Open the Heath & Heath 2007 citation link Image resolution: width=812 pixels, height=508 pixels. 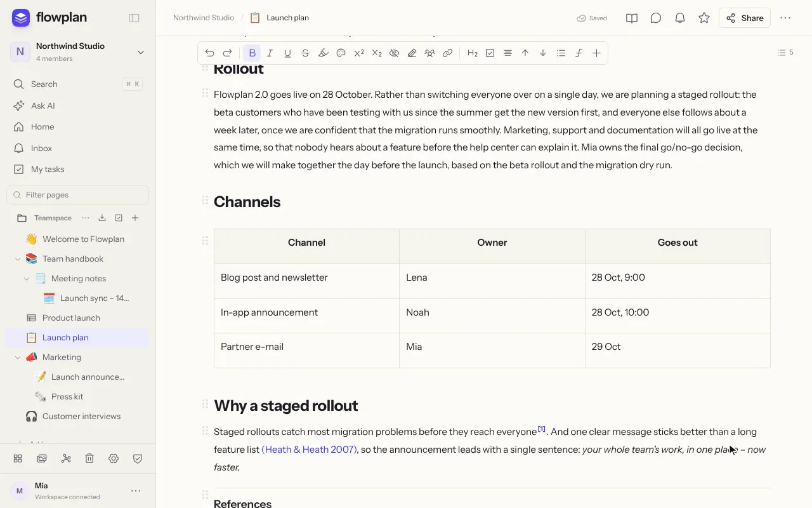pos(309,450)
